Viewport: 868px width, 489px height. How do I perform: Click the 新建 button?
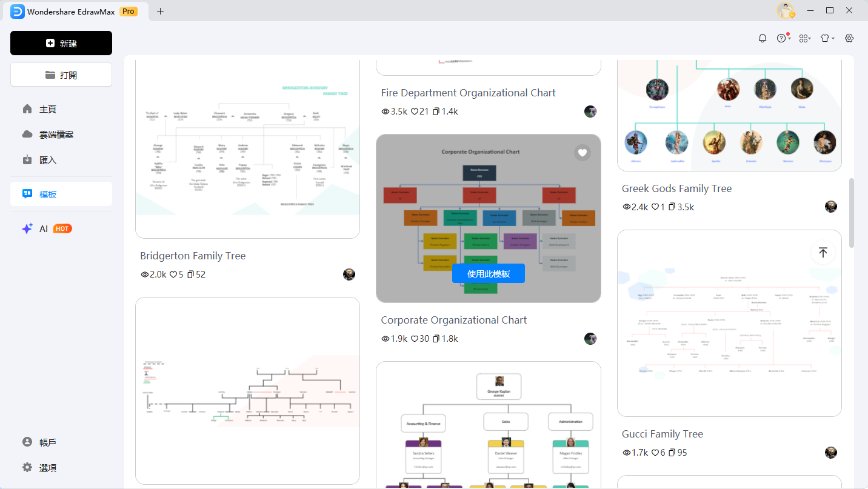(x=61, y=44)
